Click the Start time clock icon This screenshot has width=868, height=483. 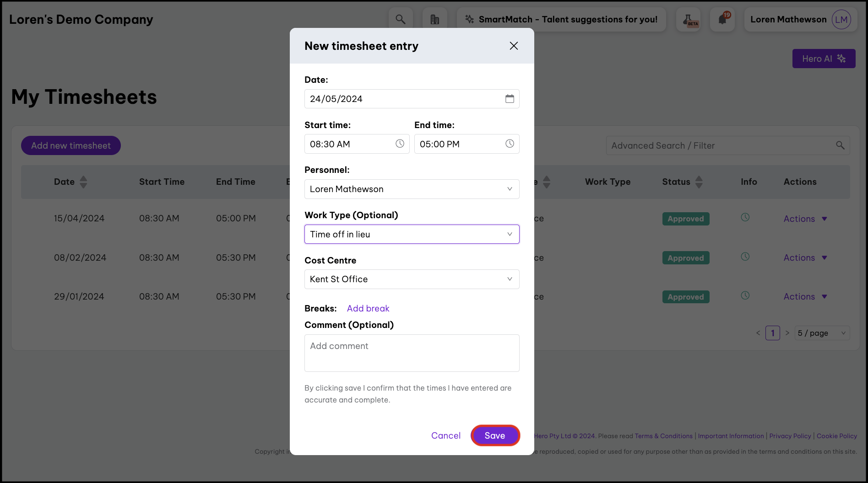[x=400, y=144]
